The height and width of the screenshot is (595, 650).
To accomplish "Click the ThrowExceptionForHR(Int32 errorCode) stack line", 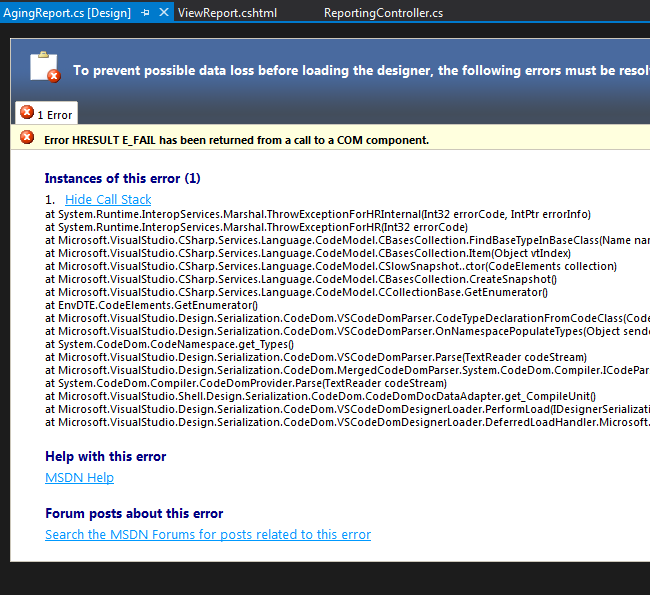I will click(256, 227).
